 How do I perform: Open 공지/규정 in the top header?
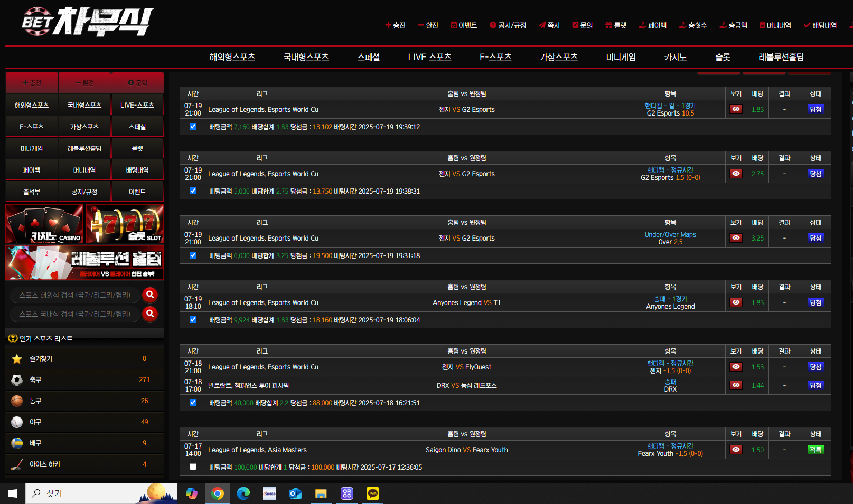(508, 25)
